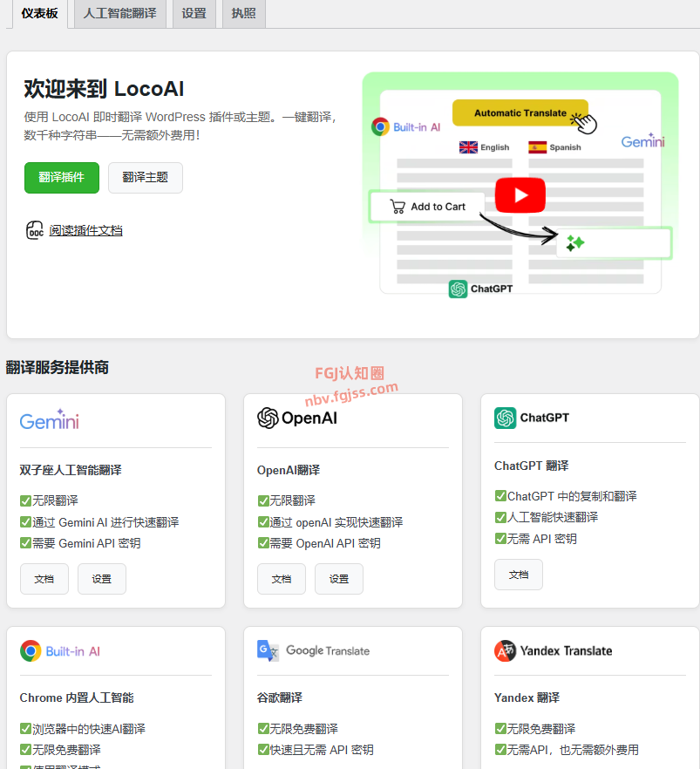Click the Chrome Built-in AI icon

[x=29, y=650]
